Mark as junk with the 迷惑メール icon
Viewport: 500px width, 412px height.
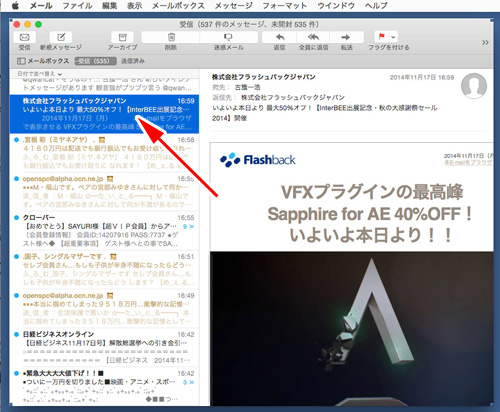(x=228, y=37)
